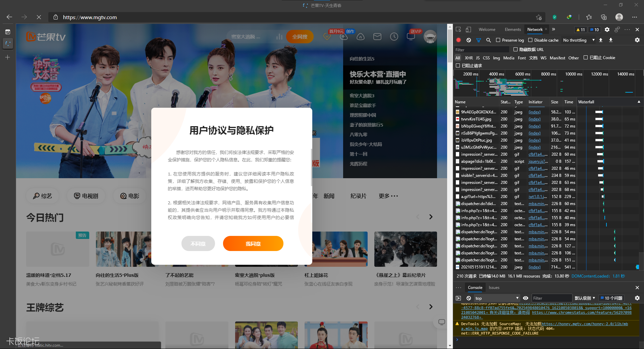
Task: Open the console context top dropdown
Action: 497,298
